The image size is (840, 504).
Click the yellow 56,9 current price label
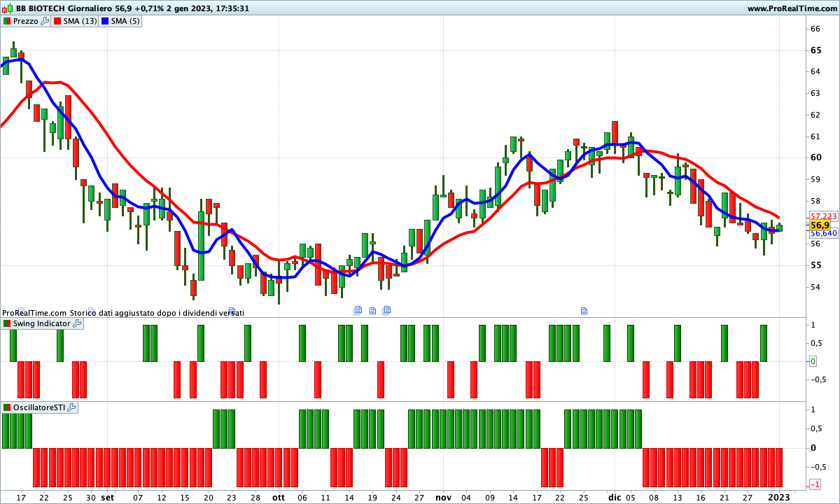click(820, 225)
